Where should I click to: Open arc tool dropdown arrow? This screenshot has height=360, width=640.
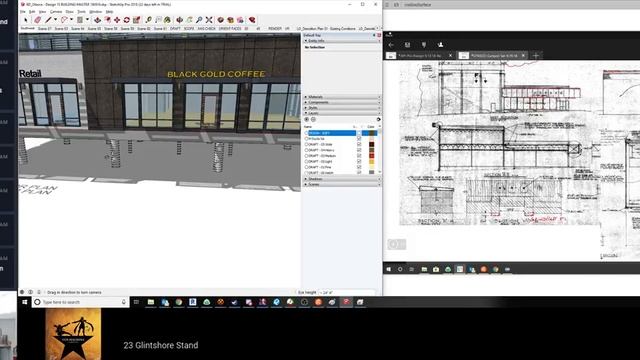(x=71, y=20)
